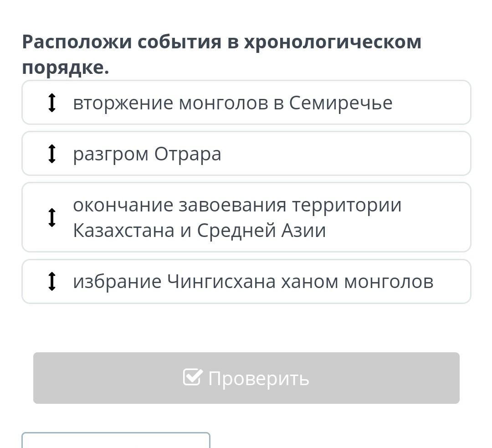The width and height of the screenshot is (492, 448).
Task: Click the word "монголов" after "ханом"
Action: click(x=389, y=282)
